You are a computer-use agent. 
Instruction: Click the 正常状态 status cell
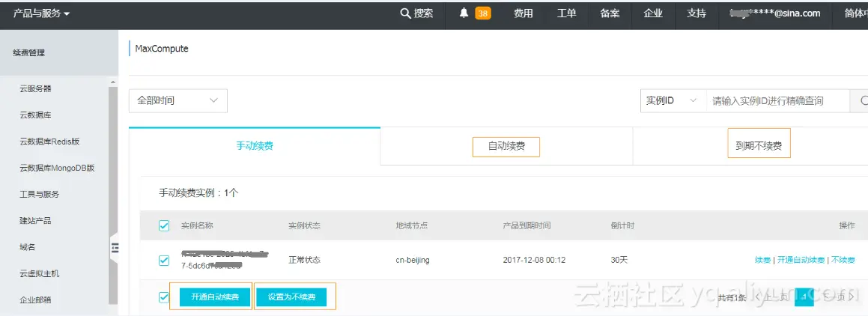tap(305, 260)
